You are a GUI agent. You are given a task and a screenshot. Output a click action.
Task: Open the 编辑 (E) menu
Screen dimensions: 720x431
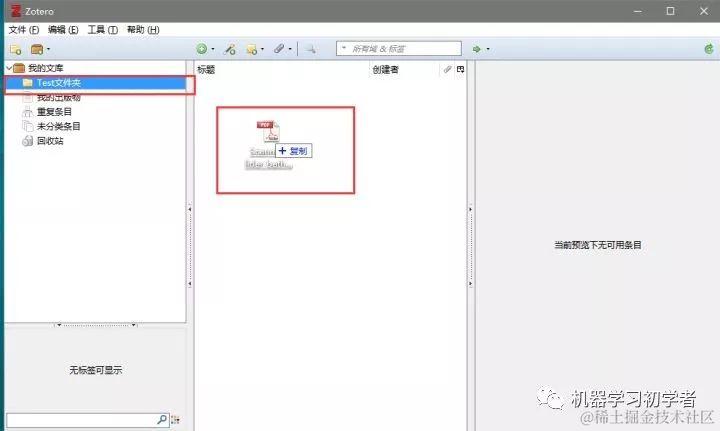(63, 30)
